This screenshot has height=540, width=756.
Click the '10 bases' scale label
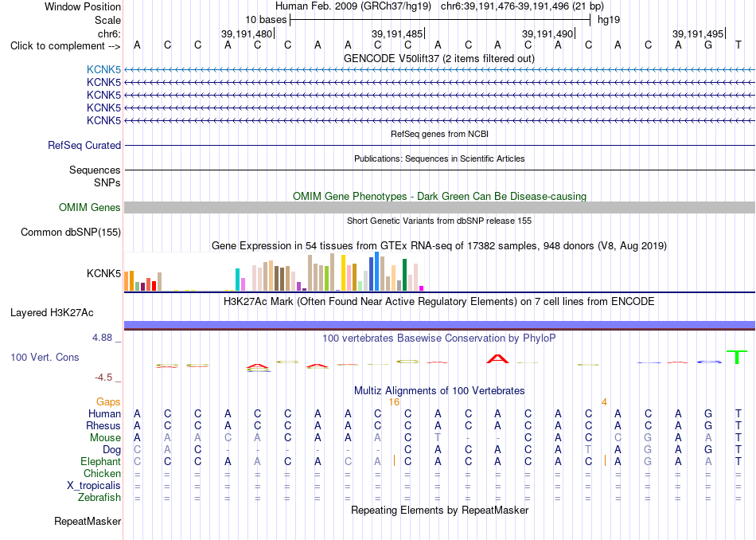pyautogui.click(x=266, y=20)
